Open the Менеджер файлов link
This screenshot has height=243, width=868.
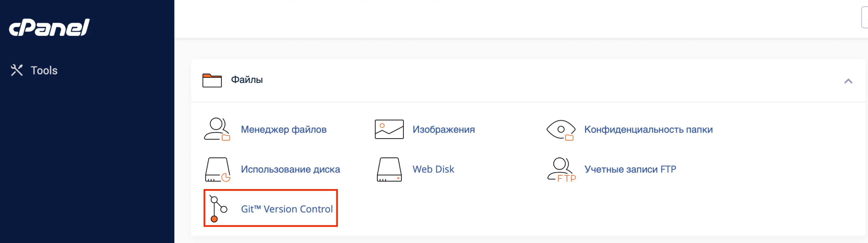click(283, 129)
